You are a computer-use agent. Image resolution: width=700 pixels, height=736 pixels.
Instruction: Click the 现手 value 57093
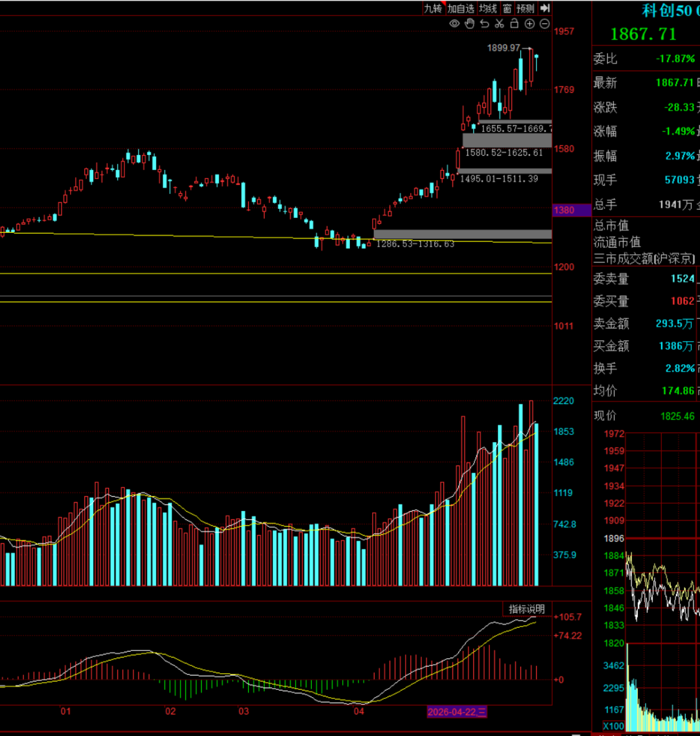(679, 180)
